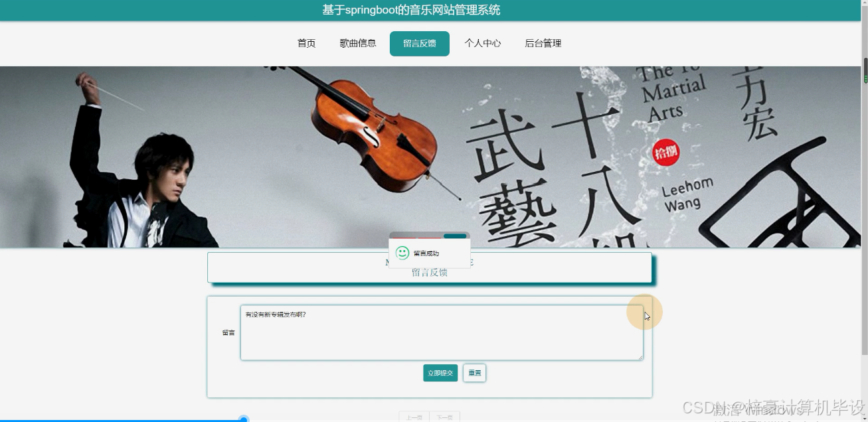Open the 歌曲信息 tab
868x422 pixels.
pos(357,43)
